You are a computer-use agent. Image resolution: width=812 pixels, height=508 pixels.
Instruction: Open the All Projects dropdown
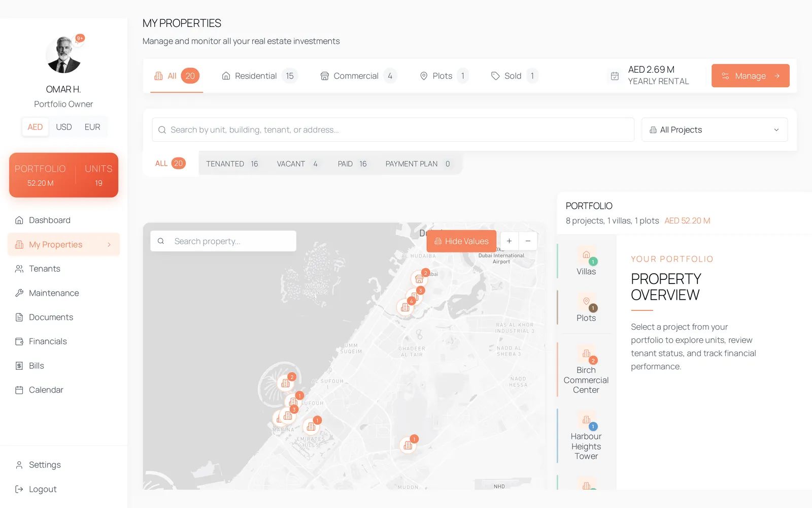(x=715, y=130)
